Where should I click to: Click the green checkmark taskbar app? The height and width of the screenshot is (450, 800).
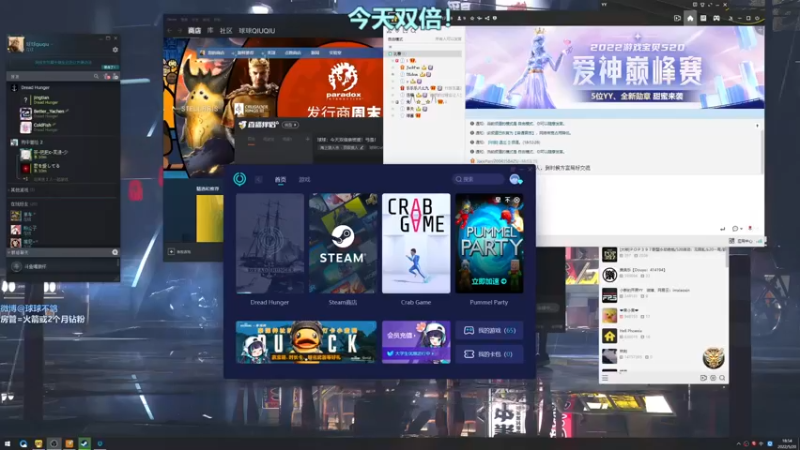84,443
